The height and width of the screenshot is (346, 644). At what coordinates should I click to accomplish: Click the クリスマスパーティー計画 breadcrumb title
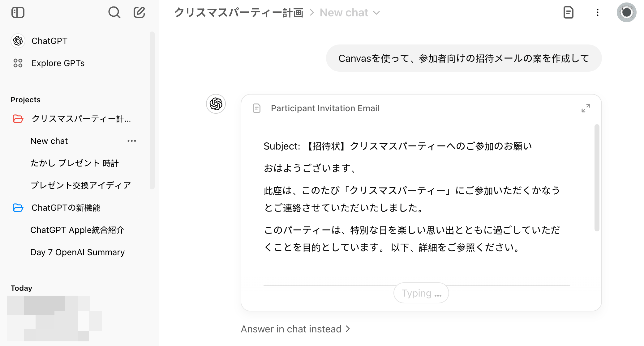(x=238, y=13)
